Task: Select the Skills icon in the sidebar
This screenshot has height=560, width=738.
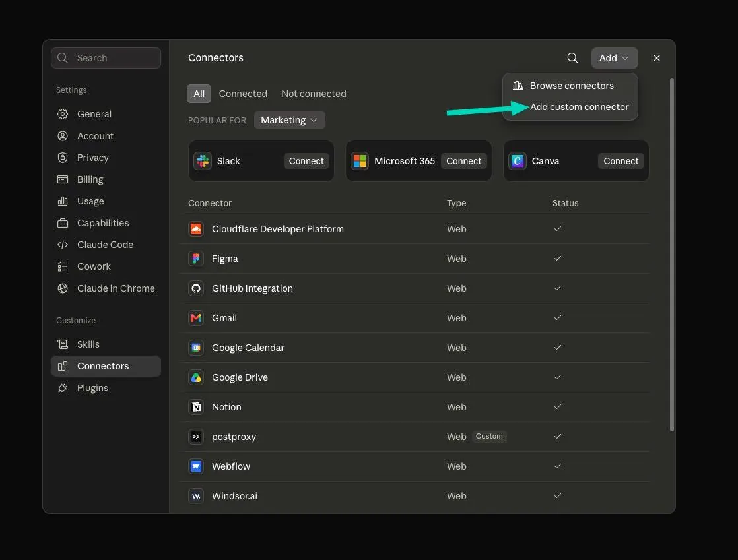Action: pyautogui.click(x=63, y=344)
